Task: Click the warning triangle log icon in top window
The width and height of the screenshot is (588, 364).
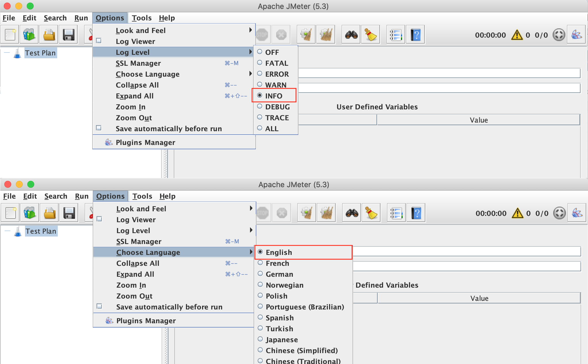Action: [517, 35]
